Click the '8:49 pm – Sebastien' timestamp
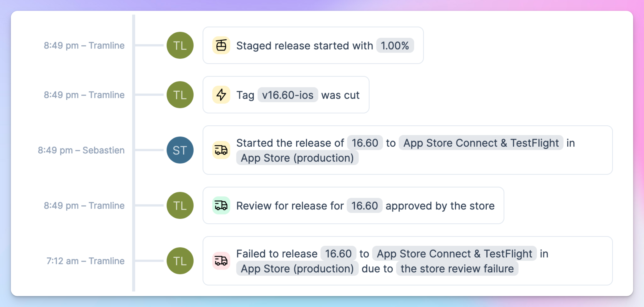644x307 pixels. tap(81, 150)
